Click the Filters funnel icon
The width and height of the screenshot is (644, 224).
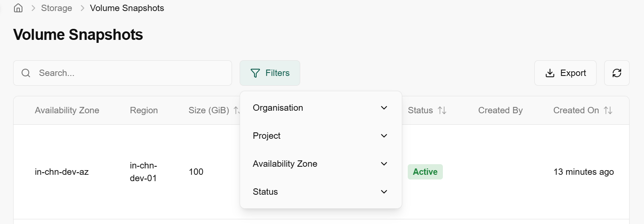pyautogui.click(x=255, y=73)
